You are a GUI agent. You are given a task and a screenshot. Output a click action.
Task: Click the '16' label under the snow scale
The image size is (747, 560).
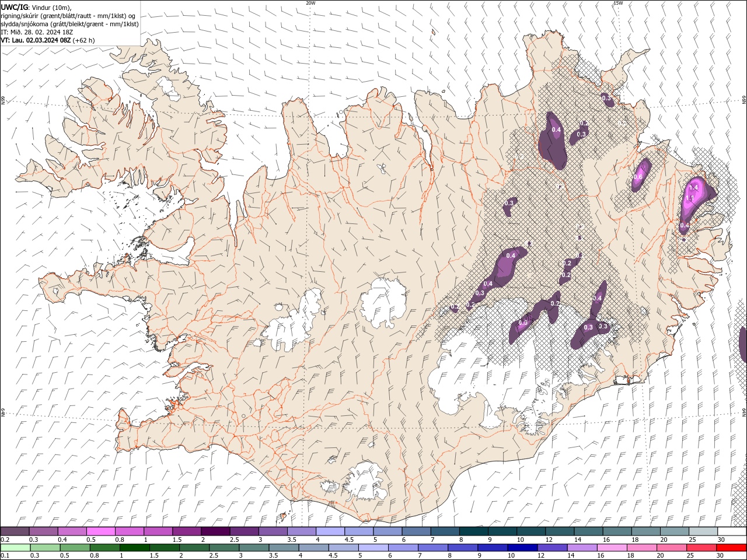tap(606, 540)
